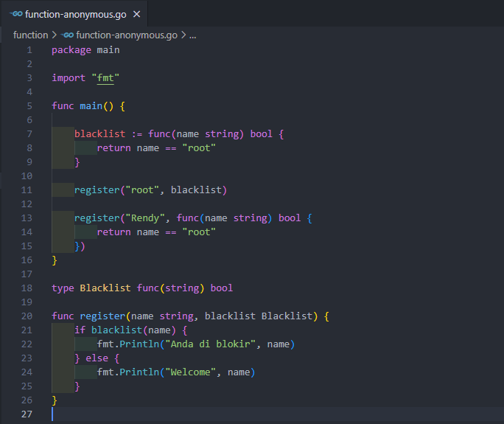
Task: Click the 'register' function name on line 20
Action: (102, 316)
